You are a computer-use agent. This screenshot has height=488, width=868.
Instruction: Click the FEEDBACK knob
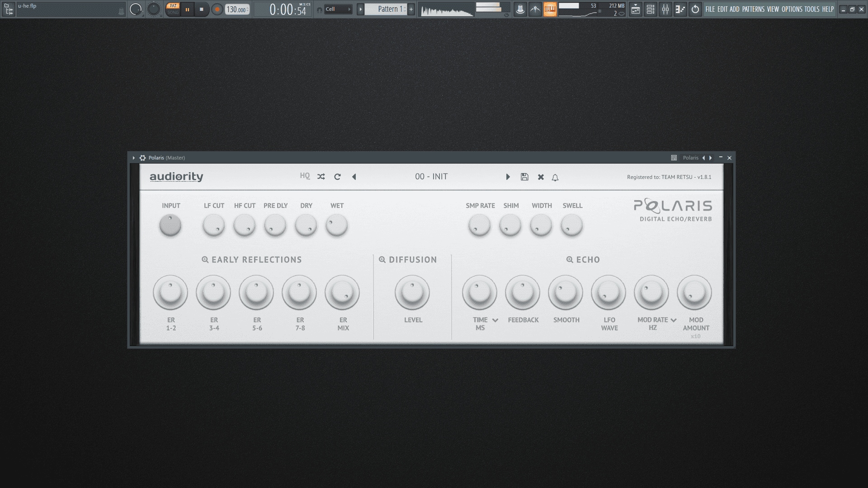point(523,292)
